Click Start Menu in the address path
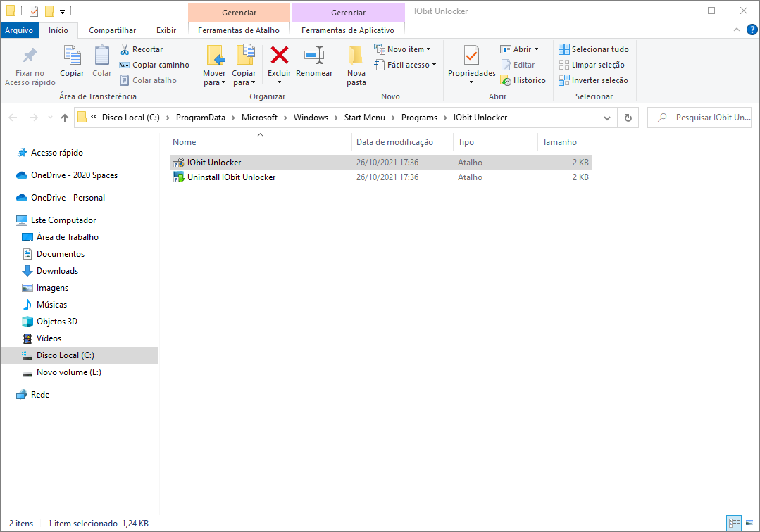The width and height of the screenshot is (760, 532). tap(364, 118)
